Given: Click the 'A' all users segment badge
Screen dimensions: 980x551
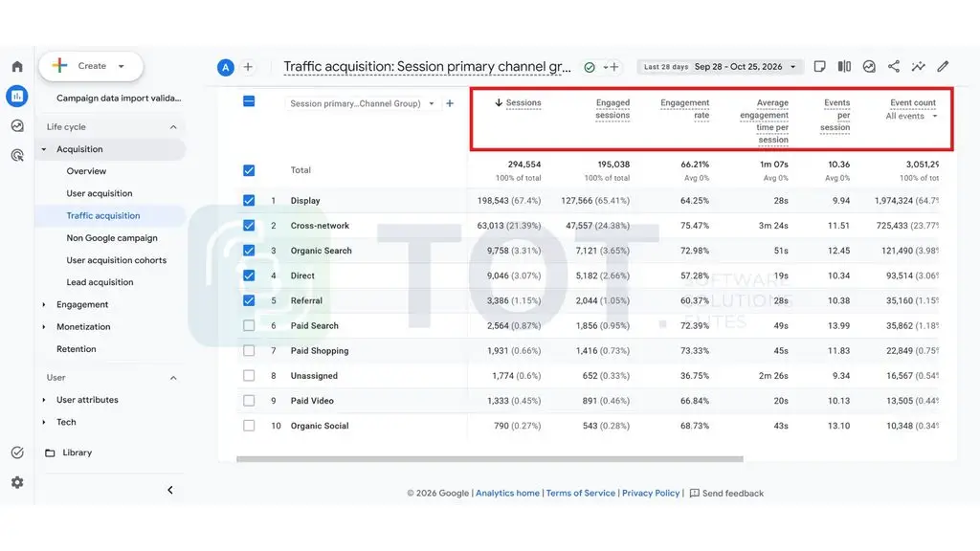Looking at the screenshot, I should pyautogui.click(x=226, y=67).
